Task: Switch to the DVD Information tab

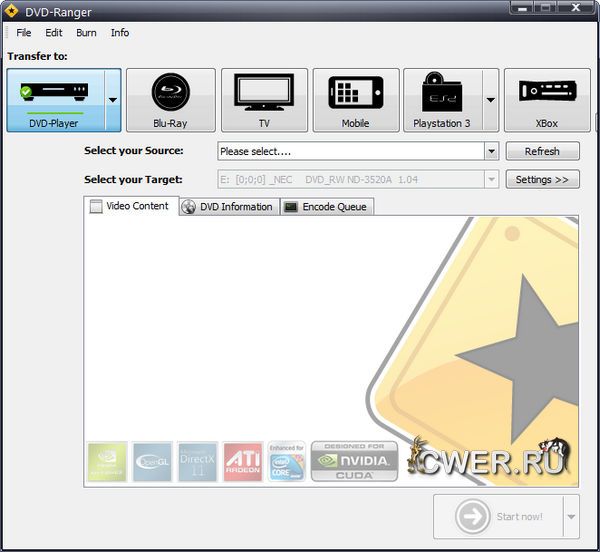Action: (x=229, y=207)
